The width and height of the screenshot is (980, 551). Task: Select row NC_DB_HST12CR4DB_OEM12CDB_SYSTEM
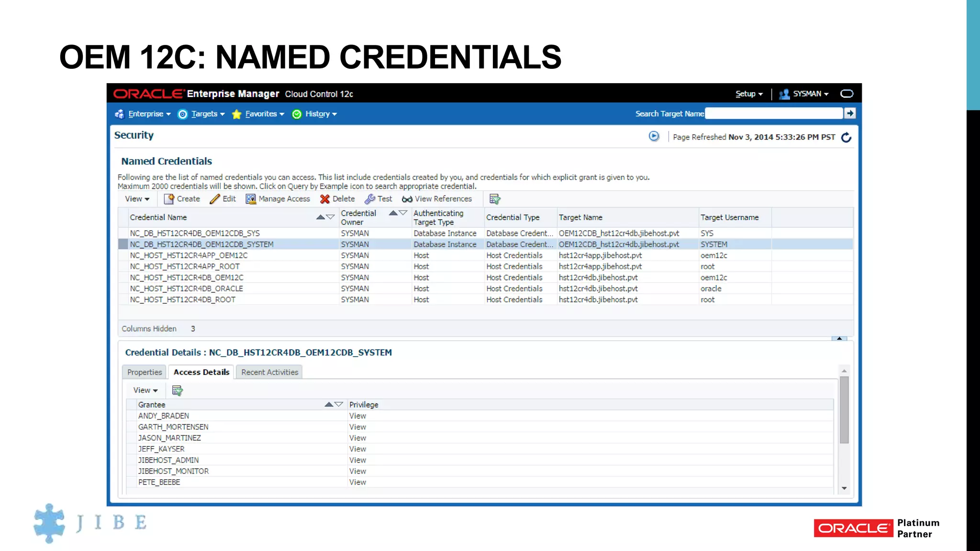[485, 244]
